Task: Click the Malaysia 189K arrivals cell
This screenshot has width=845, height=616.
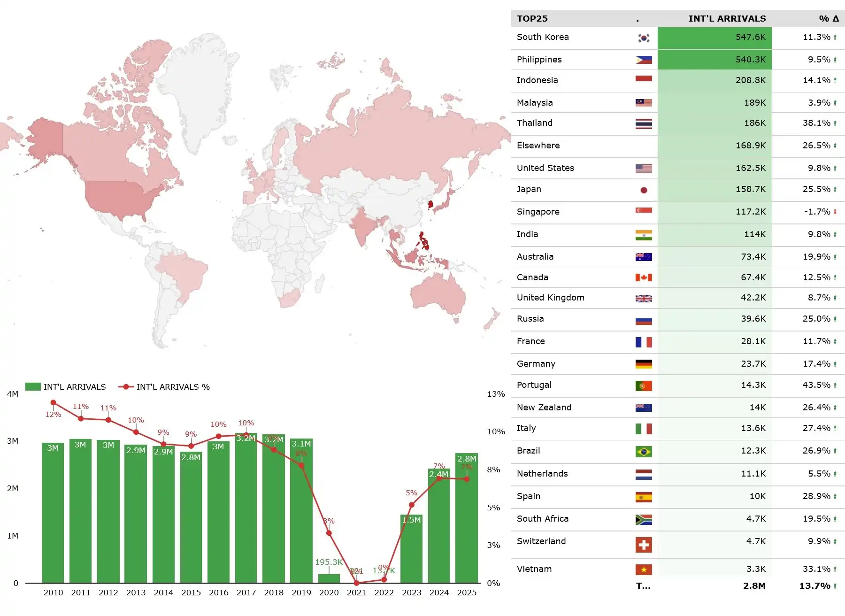Action: pos(714,102)
